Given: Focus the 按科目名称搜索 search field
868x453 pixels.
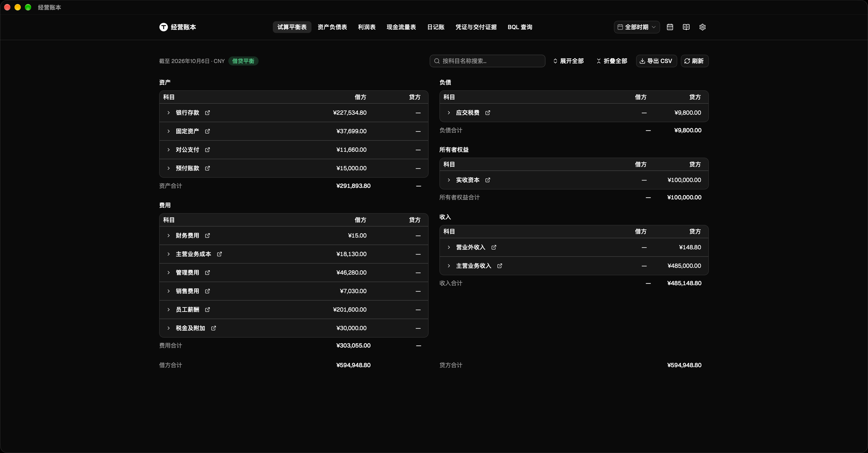Looking at the screenshot, I should (487, 61).
